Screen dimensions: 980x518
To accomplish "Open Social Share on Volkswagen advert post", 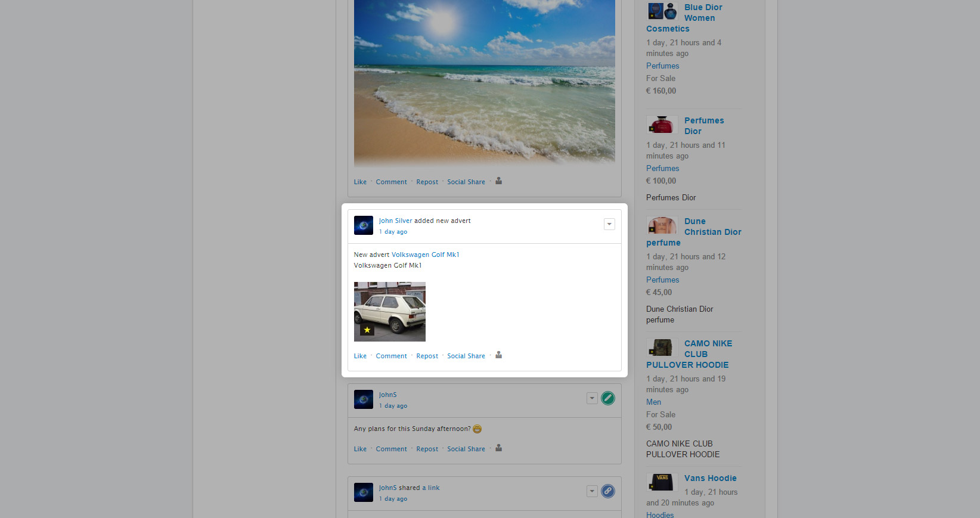I will pyautogui.click(x=466, y=356).
